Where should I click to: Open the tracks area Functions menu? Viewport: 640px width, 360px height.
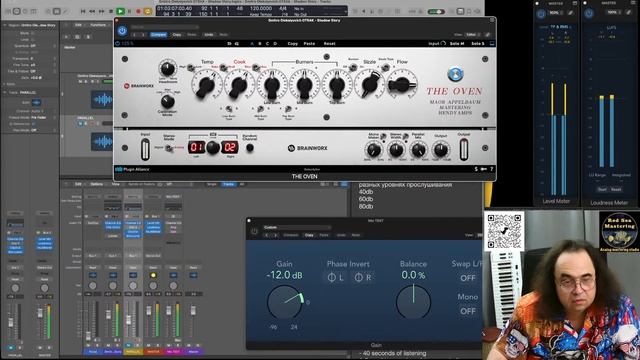[x=98, y=25]
